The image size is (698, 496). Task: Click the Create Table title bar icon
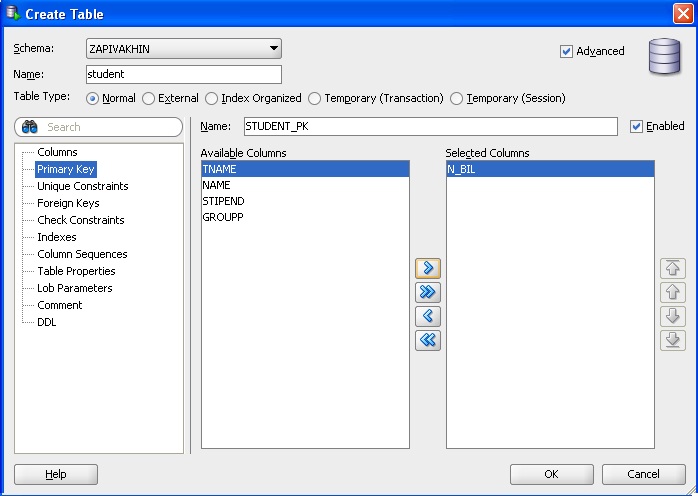13,13
